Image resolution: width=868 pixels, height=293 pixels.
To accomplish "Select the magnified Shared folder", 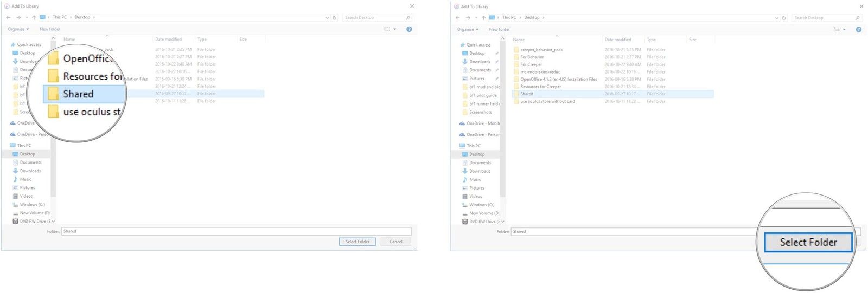I will 78,94.
